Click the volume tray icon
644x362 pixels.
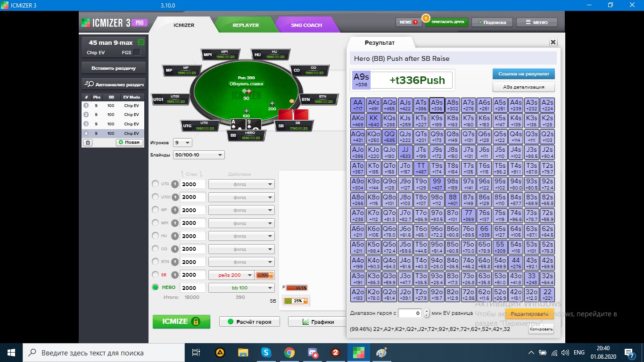click(x=564, y=352)
